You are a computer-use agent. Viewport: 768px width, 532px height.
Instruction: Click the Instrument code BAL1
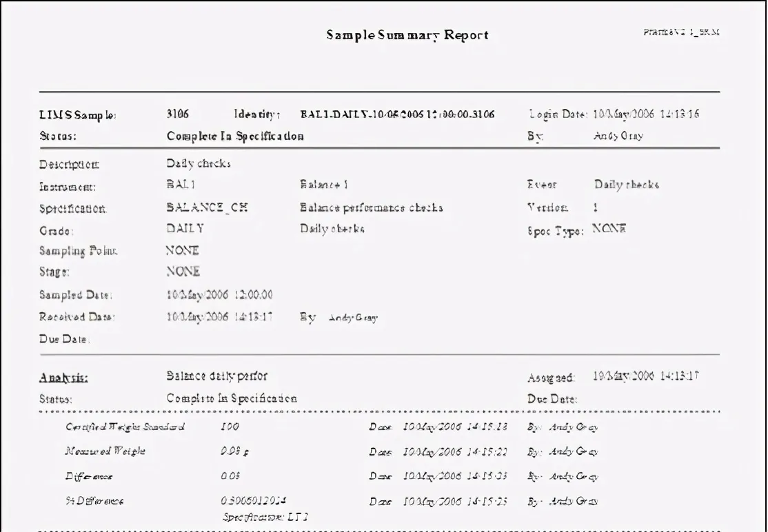point(181,185)
